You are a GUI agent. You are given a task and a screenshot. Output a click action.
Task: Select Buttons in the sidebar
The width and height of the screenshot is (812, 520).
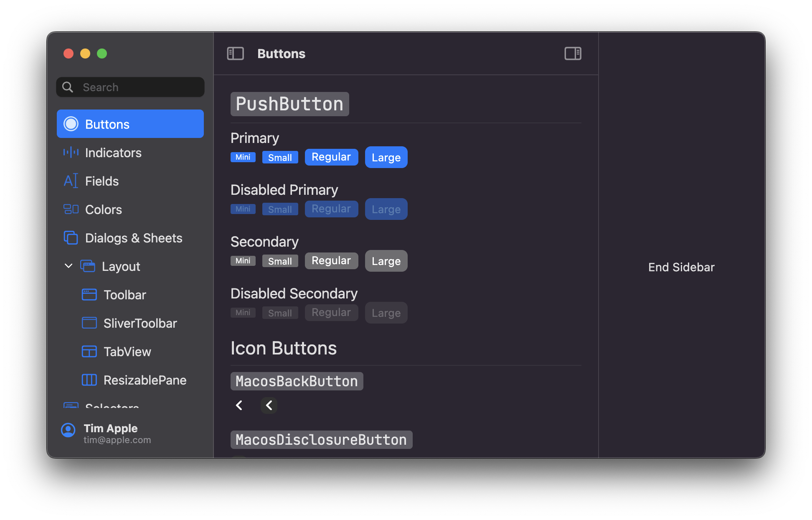tap(130, 124)
